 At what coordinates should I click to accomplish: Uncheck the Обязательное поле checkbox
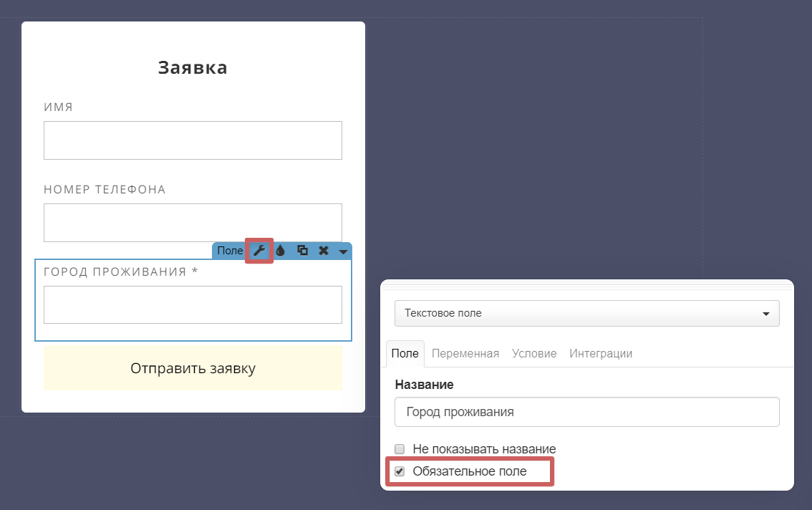[x=400, y=471]
